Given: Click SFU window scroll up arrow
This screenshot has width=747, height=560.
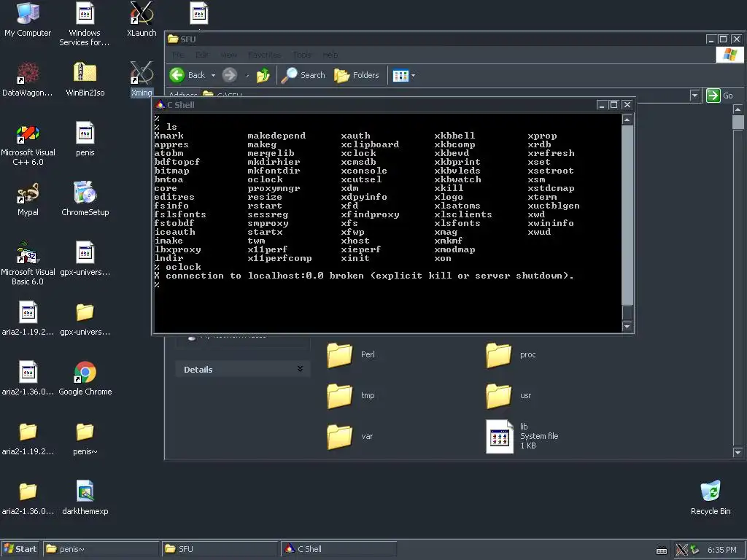Looking at the screenshot, I should point(738,109).
